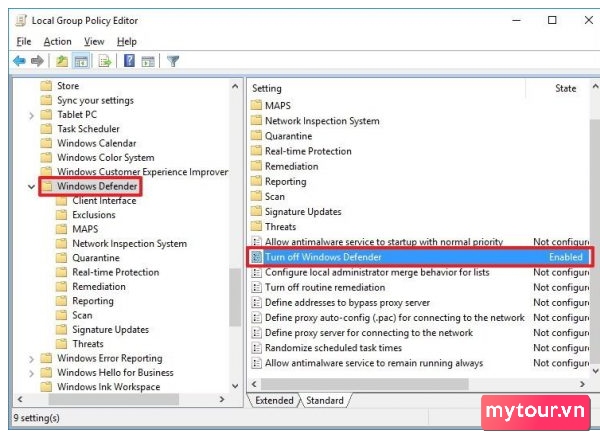The width and height of the screenshot is (600, 442).
Task: Open Reporting folder in Setting list
Action: pyautogui.click(x=286, y=181)
